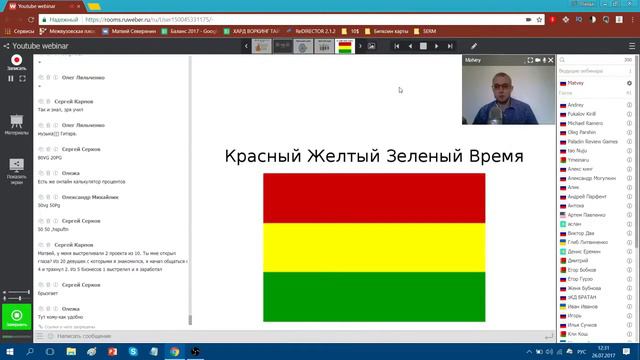Screen dimensions: 640x360
Task: Toggle the microphone in the Matvey video panel
Action: coord(544,60)
